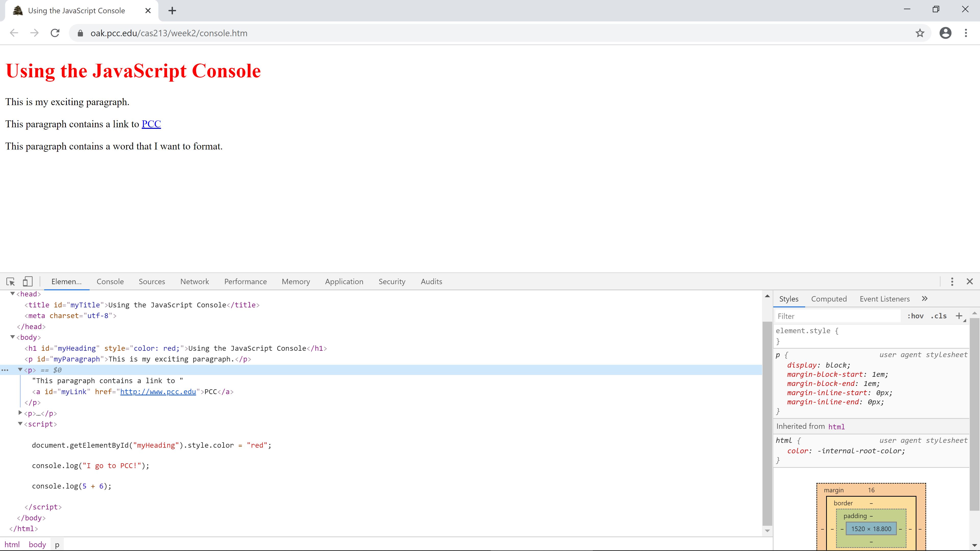Select html in the breadcrumb bar
Viewport: 980px width, 551px height.
(12, 545)
